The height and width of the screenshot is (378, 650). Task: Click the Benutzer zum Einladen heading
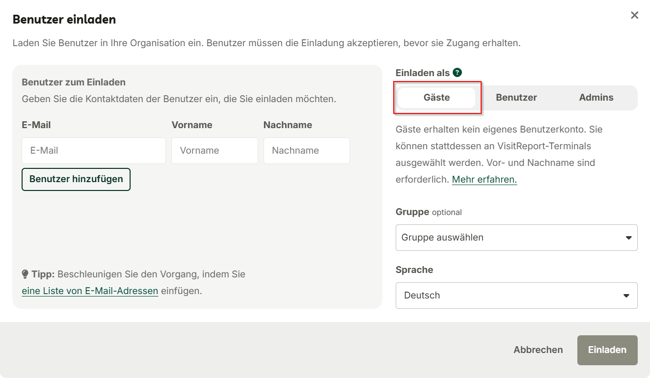click(x=73, y=82)
